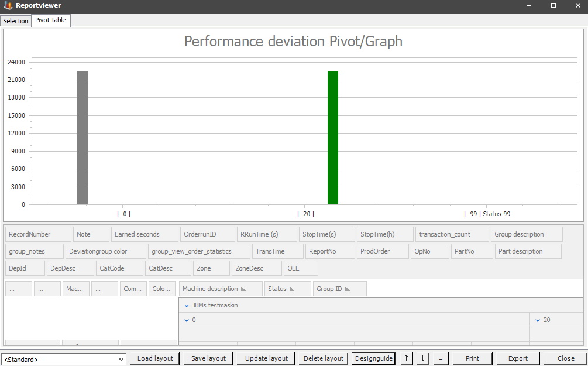Image resolution: width=588 pixels, height=366 pixels.
Task: Select the green bar in the chart
Action: (x=332, y=138)
